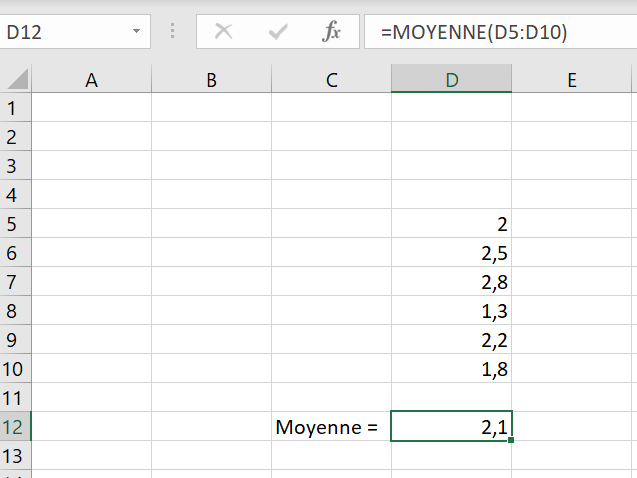Click the cell labeled Moyenne =

[331, 427]
